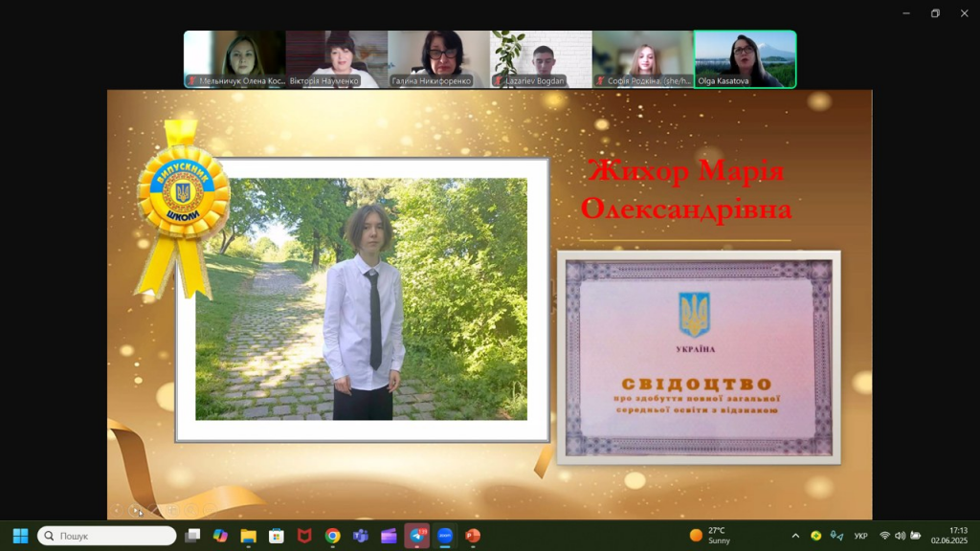Switch to Google Chrome in the taskbar
The width and height of the screenshot is (980, 551).
tap(332, 536)
